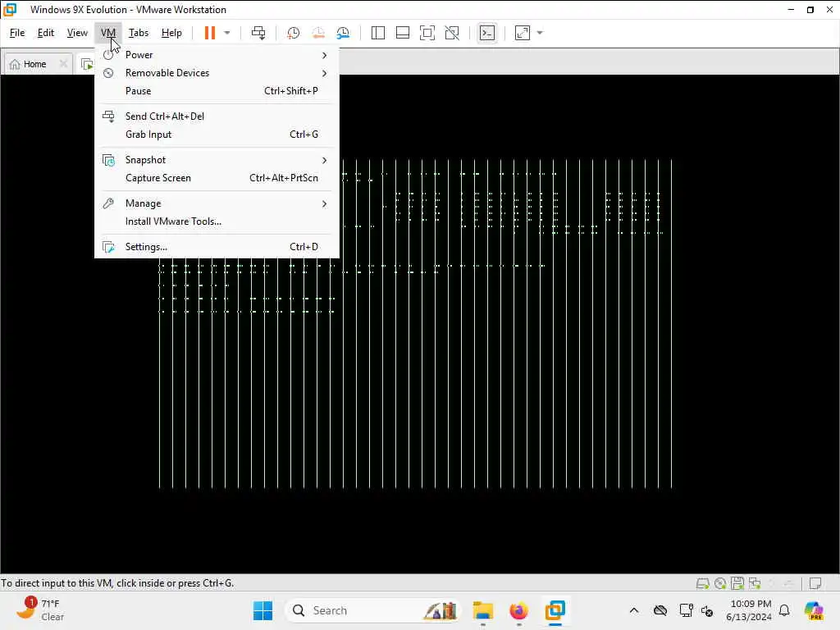Viewport: 840px width, 630px height.
Task: Close the open VM menu
Action: 108,33
